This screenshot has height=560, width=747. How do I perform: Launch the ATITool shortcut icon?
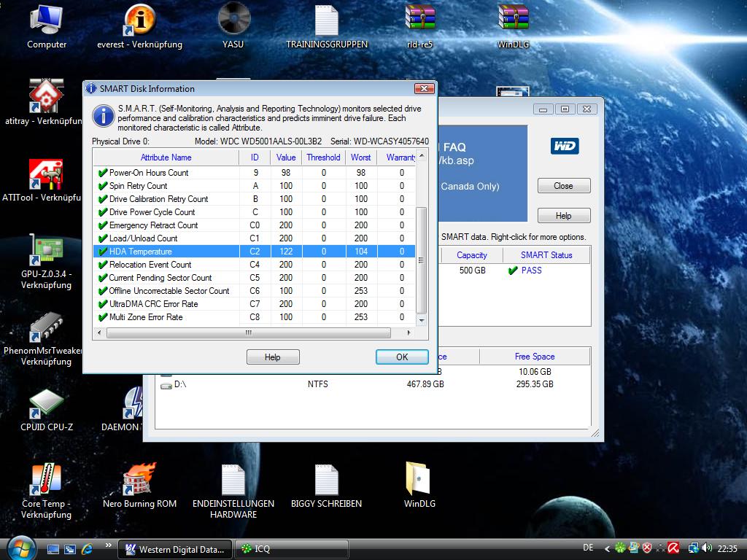coord(46,174)
